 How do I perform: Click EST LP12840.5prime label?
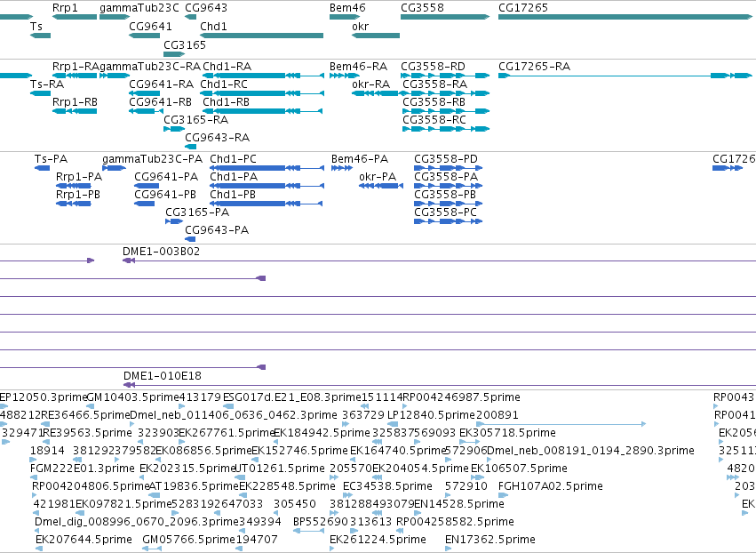(x=431, y=415)
